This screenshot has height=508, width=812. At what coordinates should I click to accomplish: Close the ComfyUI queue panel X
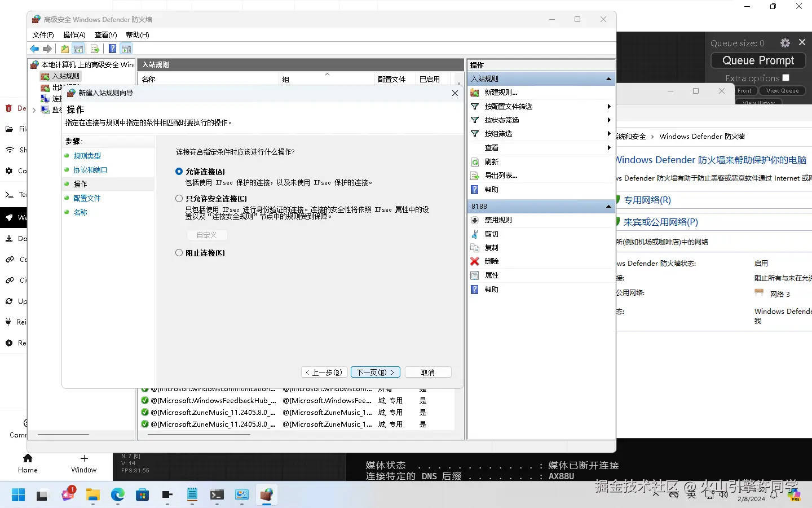802,42
